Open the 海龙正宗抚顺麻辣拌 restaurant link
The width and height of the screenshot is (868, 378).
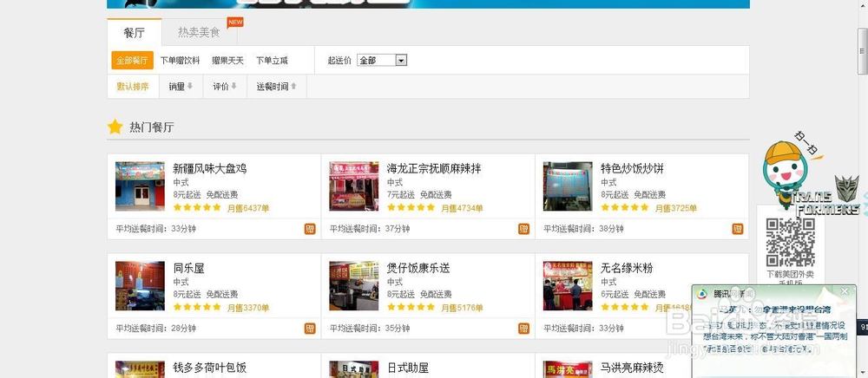coord(434,168)
